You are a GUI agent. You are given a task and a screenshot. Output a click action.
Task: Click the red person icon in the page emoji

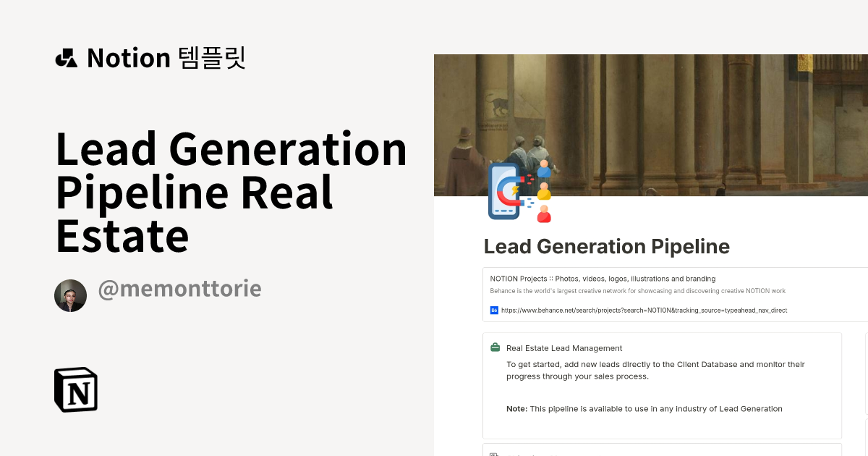pos(542,214)
